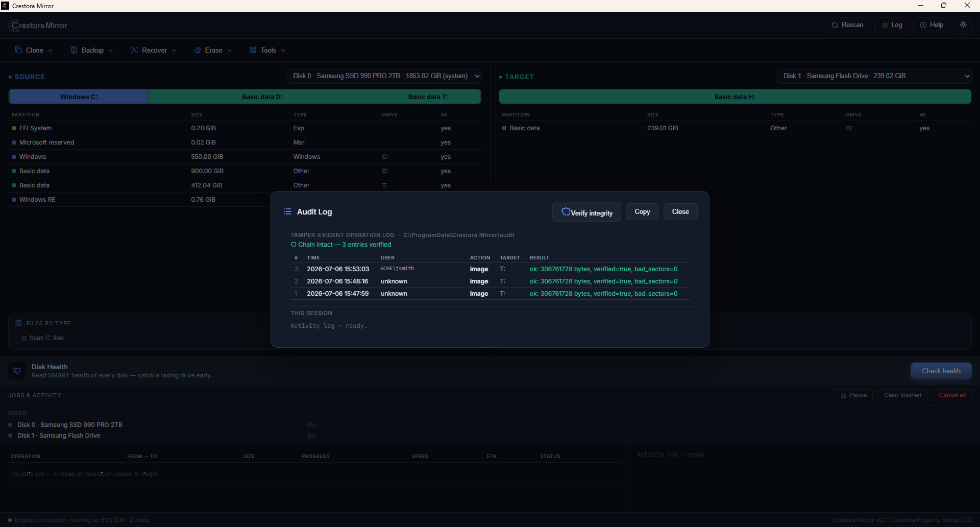Screen dimensions: 980x527
Task: Click the Disk Health heart icon
Action: point(17,371)
